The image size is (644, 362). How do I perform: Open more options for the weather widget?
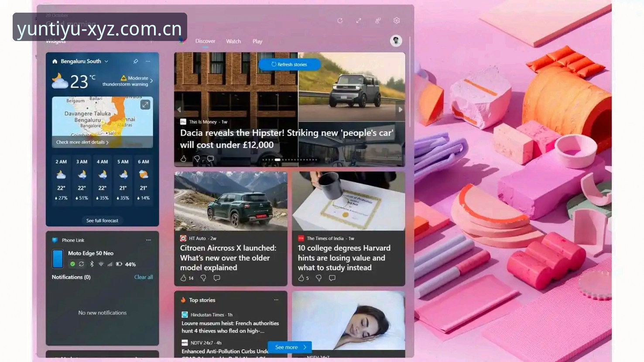[x=148, y=61]
